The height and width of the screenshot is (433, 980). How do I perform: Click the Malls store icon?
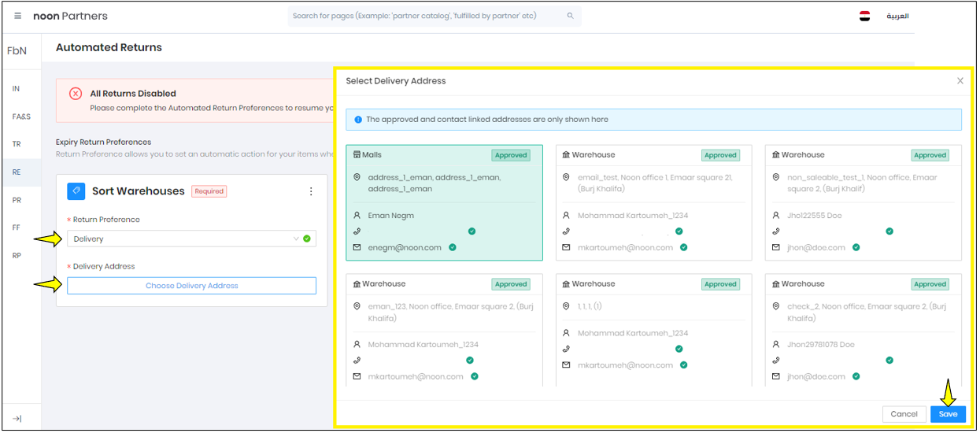tap(357, 155)
